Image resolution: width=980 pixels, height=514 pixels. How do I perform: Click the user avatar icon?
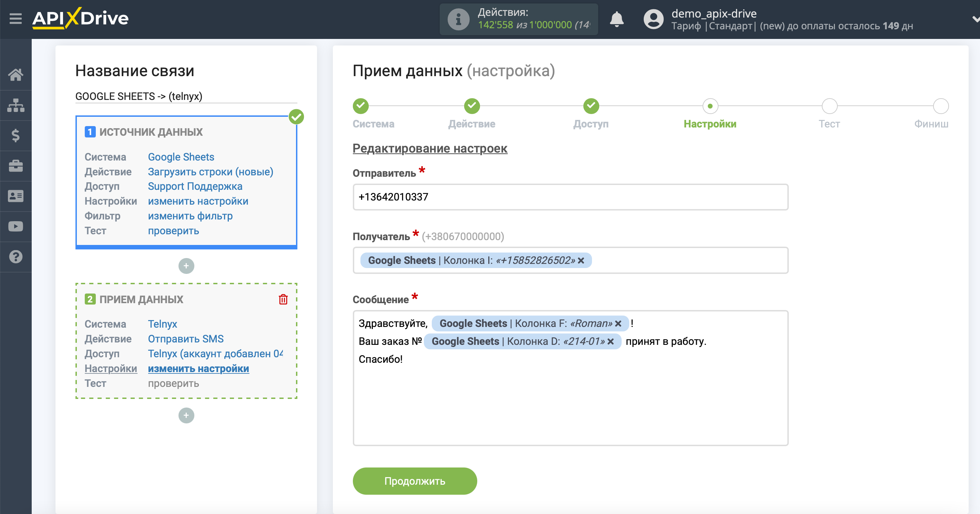(x=653, y=19)
